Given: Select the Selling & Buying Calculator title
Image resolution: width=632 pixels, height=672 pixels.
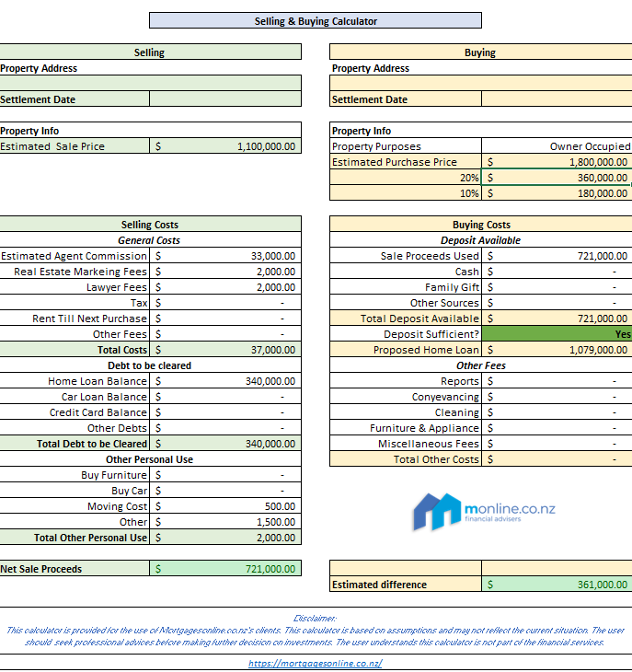Looking at the screenshot, I should pyautogui.click(x=316, y=21).
